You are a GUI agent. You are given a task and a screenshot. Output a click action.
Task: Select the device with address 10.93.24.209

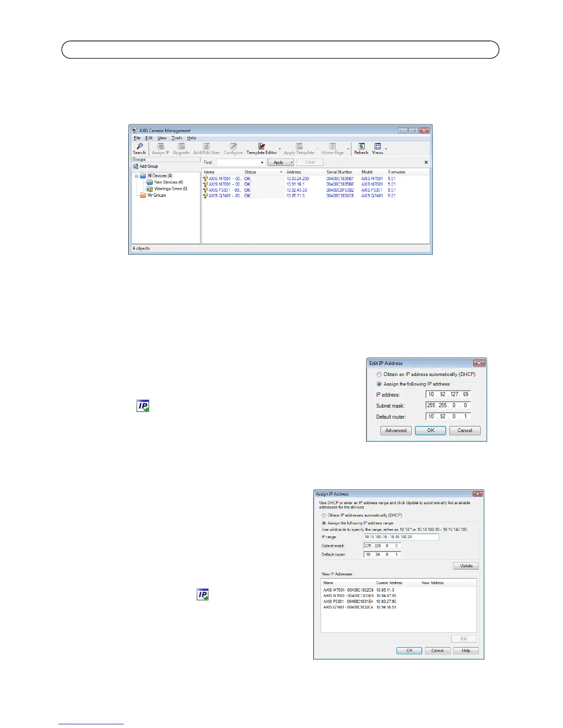tap(297, 178)
